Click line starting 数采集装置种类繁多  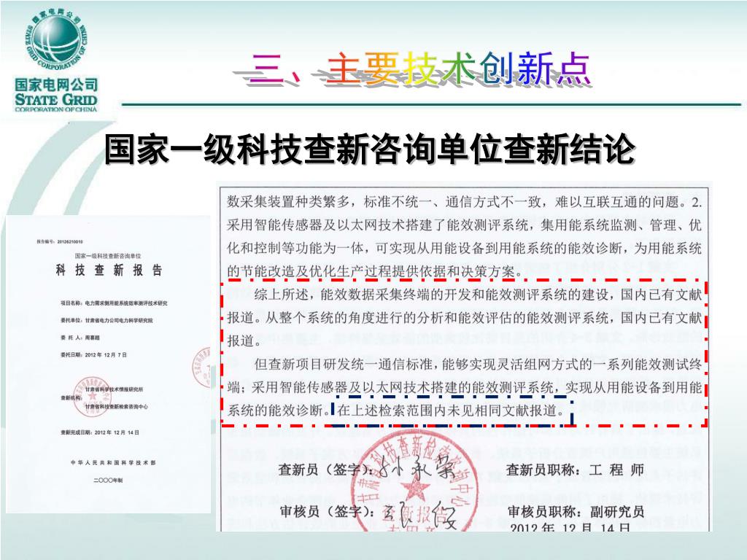point(463,202)
